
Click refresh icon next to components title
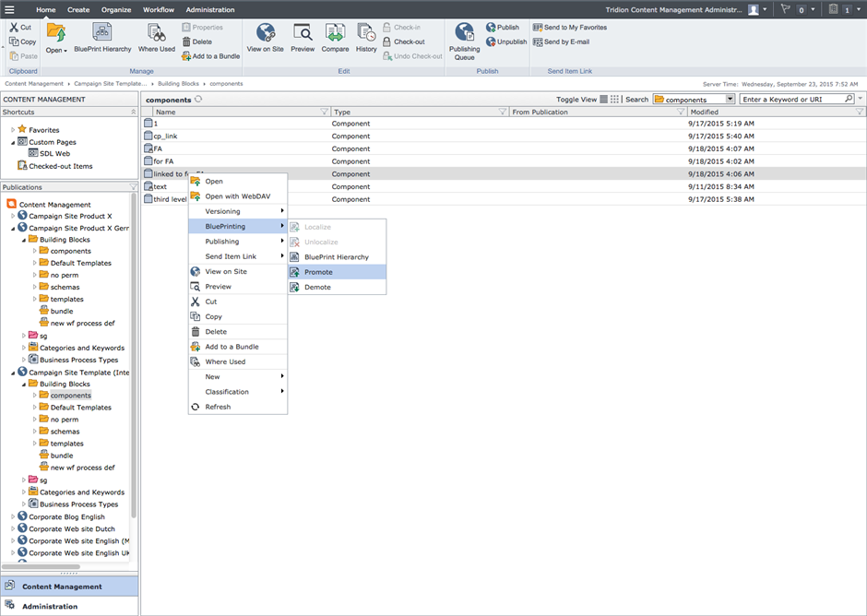198,99
